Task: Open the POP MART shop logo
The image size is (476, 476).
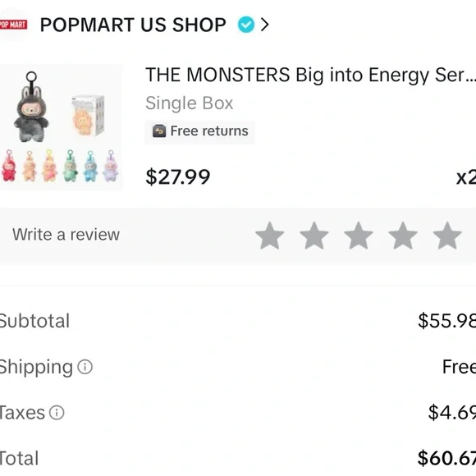Action: click(13, 25)
